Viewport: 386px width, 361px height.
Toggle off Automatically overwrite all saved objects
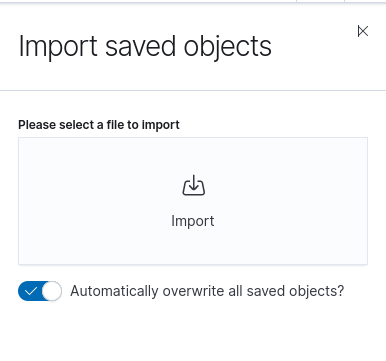(x=40, y=291)
